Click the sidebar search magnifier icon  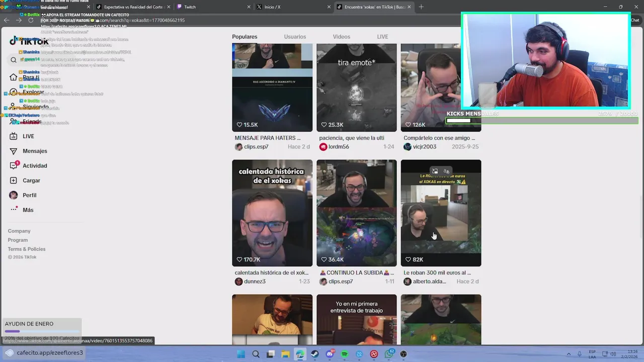click(x=14, y=60)
